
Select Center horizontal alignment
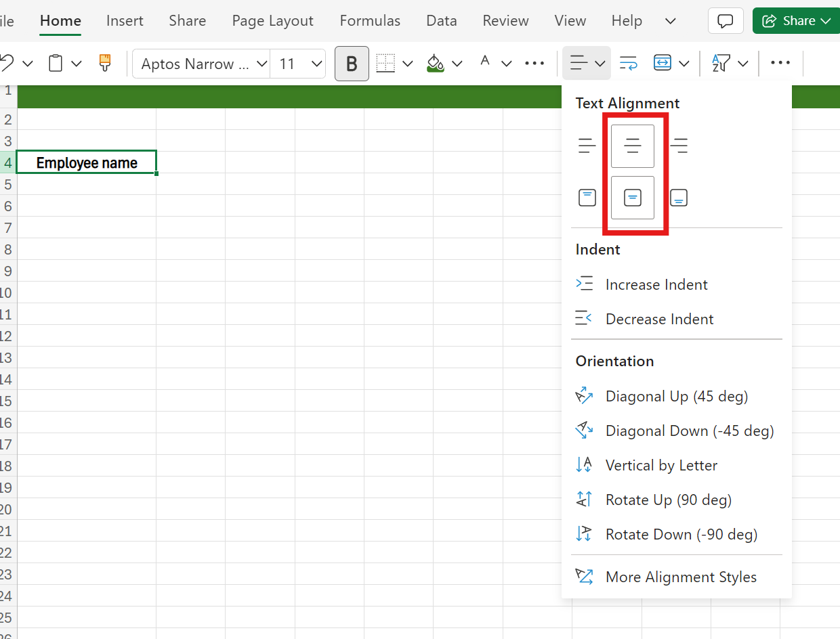pyautogui.click(x=633, y=146)
